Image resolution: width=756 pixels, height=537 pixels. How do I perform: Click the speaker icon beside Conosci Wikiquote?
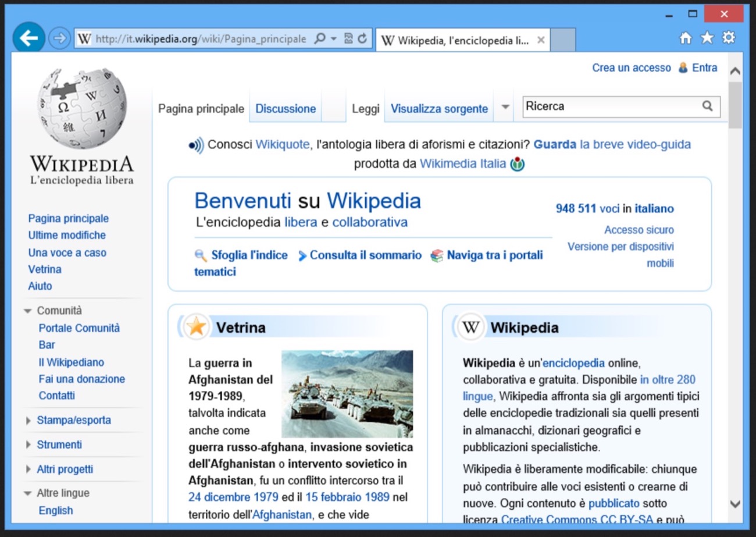click(x=196, y=145)
